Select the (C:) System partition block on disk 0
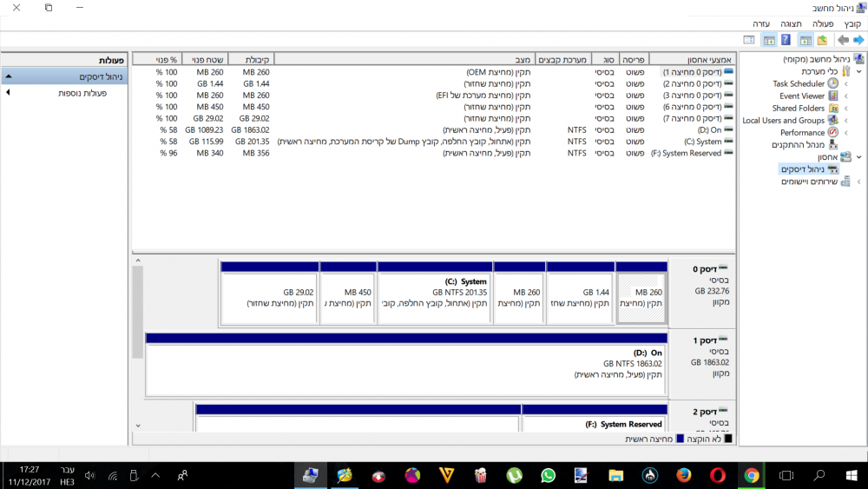868x489 pixels. click(435, 293)
